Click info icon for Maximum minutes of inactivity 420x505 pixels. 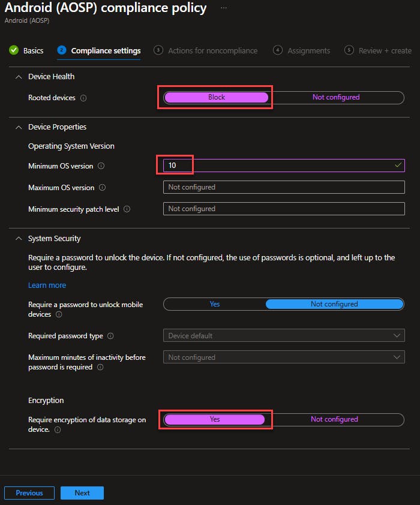coord(100,367)
